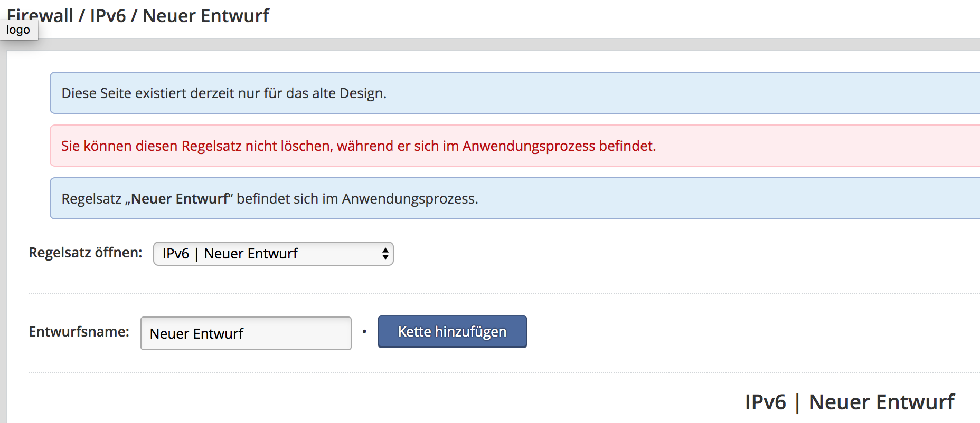Screen dimensions: 980x423
Task: Click "Neuer Entwurf" in the page title breadcrumb
Action: 206,16
